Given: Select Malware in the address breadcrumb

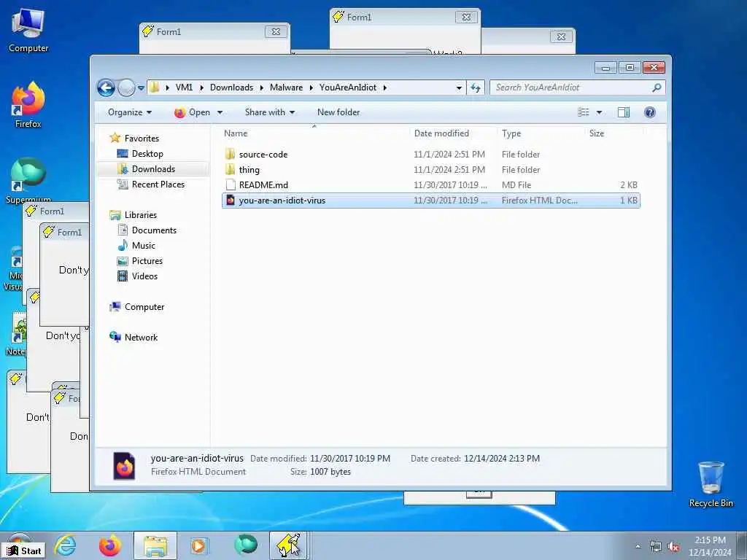Looking at the screenshot, I should [x=286, y=87].
